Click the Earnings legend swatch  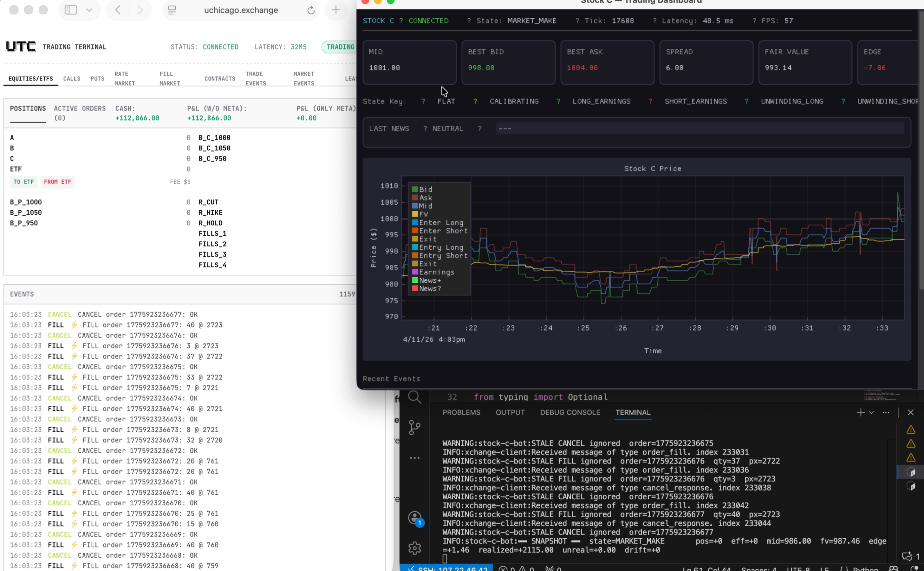(415, 272)
